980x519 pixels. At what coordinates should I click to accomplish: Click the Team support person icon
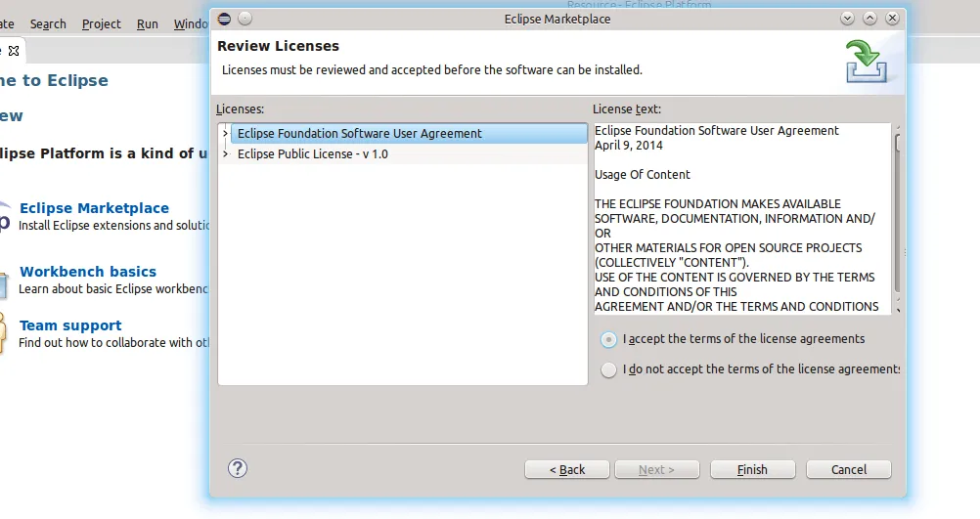[3, 333]
